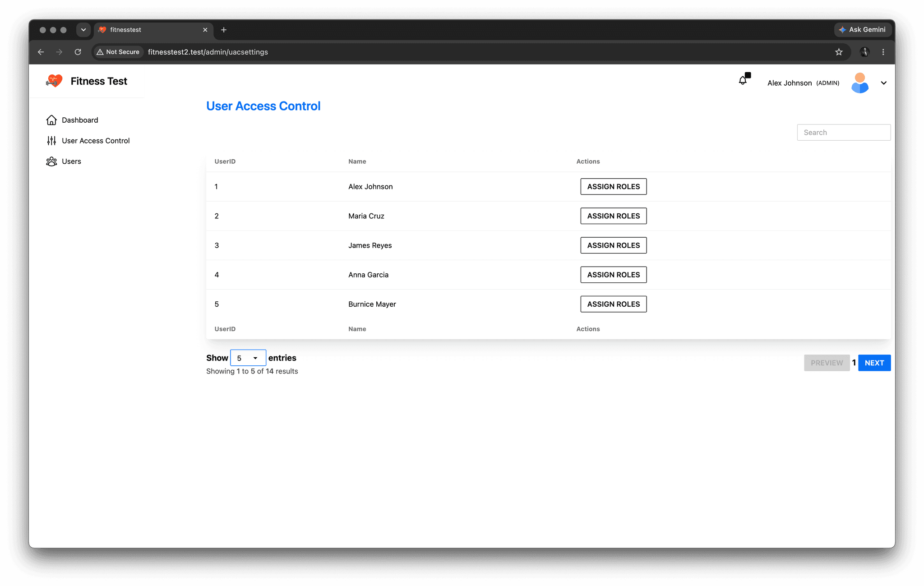
Task: Click the footer Name column label
Action: point(357,329)
